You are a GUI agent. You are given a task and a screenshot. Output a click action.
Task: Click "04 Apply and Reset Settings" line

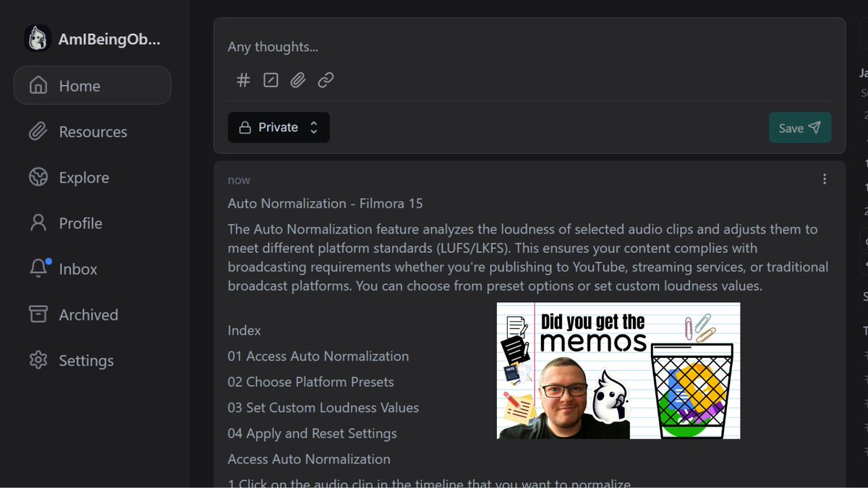[x=312, y=434]
